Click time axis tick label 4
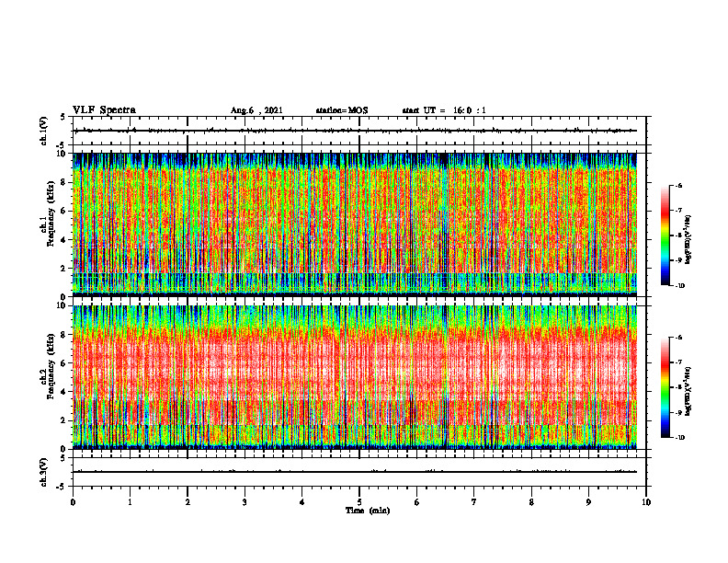This screenshot has width=728, height=563. coord(302,502)
